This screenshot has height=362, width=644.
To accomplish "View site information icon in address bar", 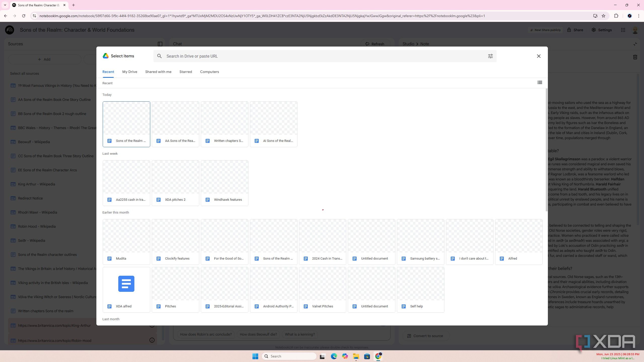I will pyautogui.click(x=35, y=16).
